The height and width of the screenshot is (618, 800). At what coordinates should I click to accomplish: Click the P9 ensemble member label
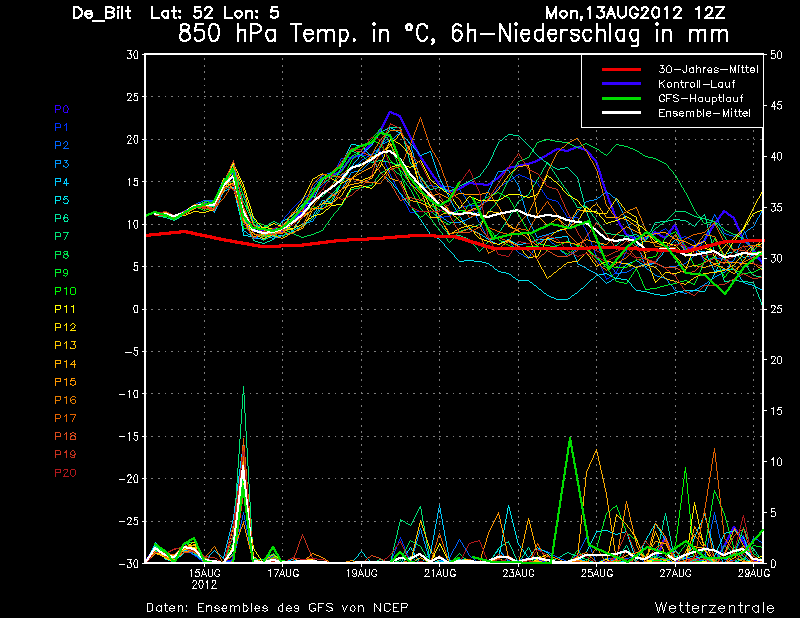(x=62, y=273)
